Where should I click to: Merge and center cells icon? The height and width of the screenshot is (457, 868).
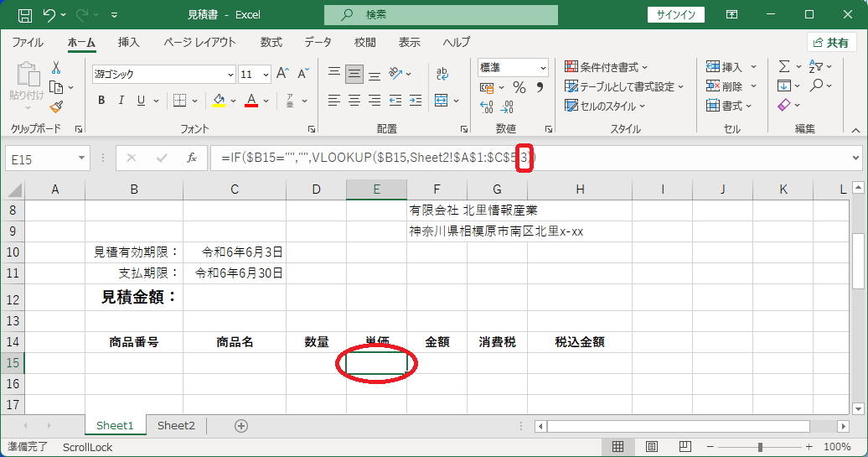[x=442, y=101]
